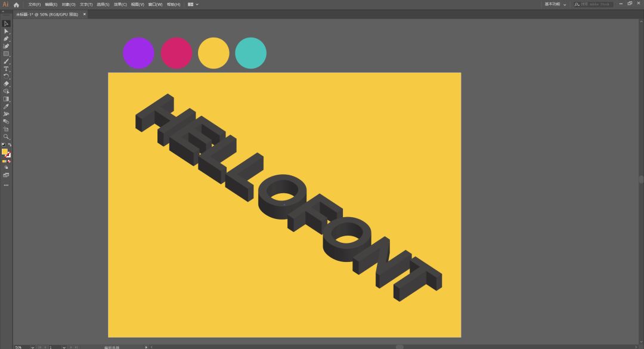Viewport: 644px width, 349px height.
Task: Select the Eyedropper tool
Action: click(x=6, y=107)
